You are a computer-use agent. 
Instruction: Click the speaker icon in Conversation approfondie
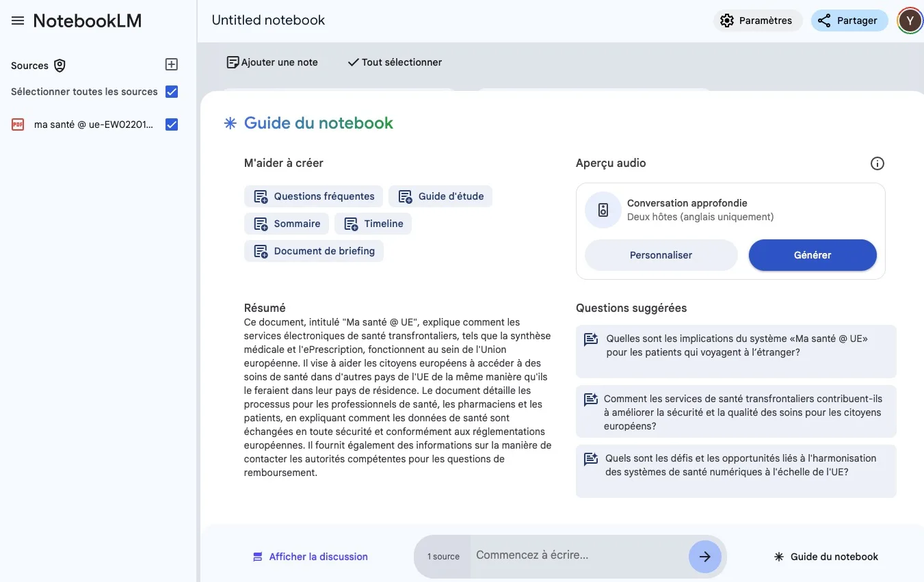point(603,210)
